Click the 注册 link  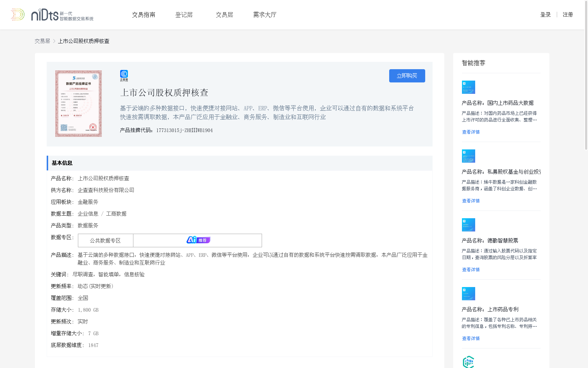click(568, 15)
